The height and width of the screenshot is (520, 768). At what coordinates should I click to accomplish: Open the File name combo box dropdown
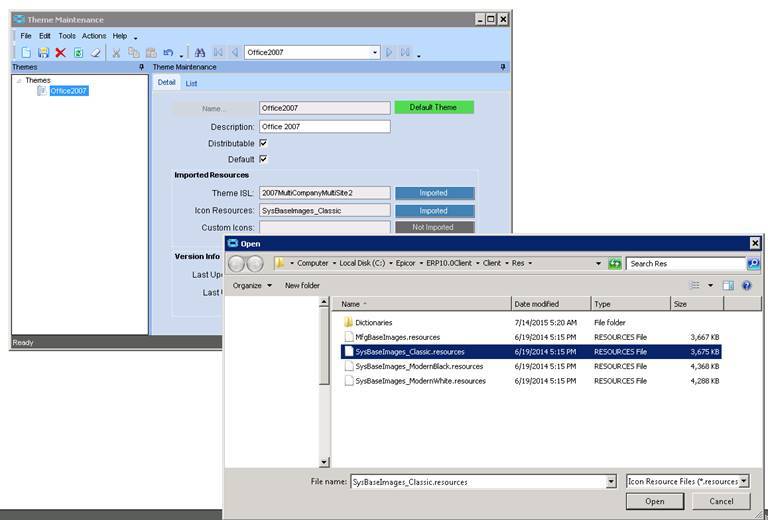click(x=611, y=482)
